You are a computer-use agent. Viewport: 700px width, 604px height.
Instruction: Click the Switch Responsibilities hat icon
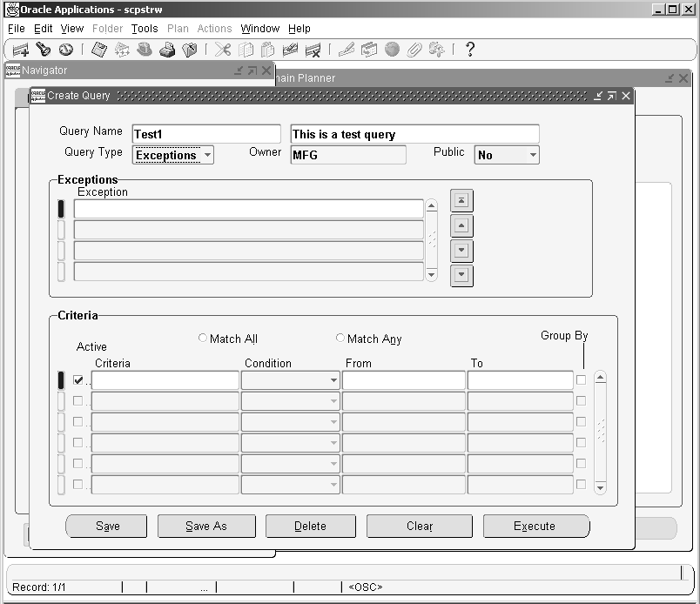click(145, 49)
